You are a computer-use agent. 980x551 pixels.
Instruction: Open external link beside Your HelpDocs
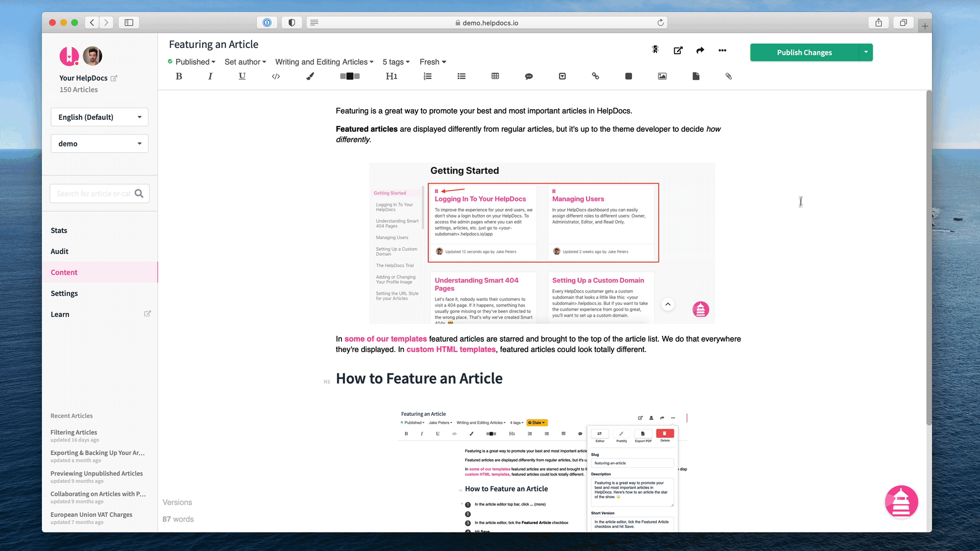coord(114,78)
